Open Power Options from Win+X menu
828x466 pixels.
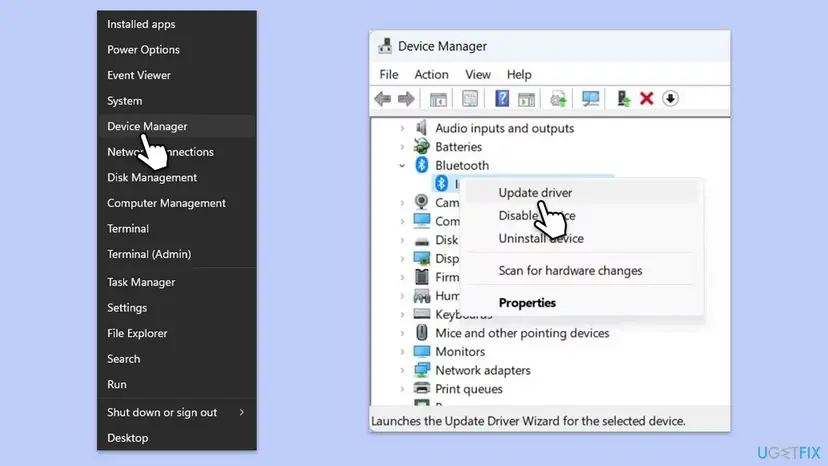point(177,50)
